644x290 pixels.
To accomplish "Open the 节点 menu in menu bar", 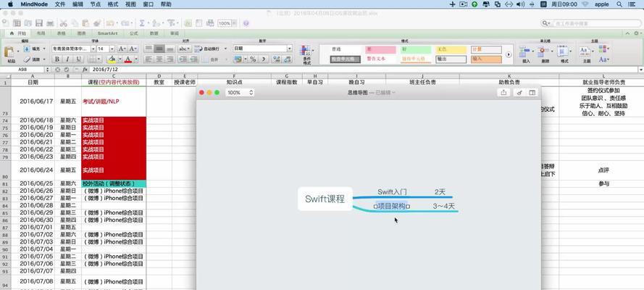I will tap(95, 4).
